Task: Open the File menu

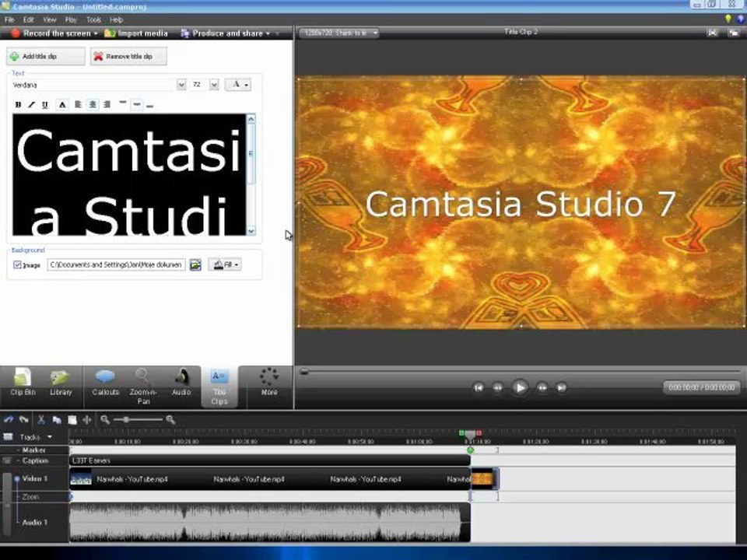Action: (x=9, y=20)
